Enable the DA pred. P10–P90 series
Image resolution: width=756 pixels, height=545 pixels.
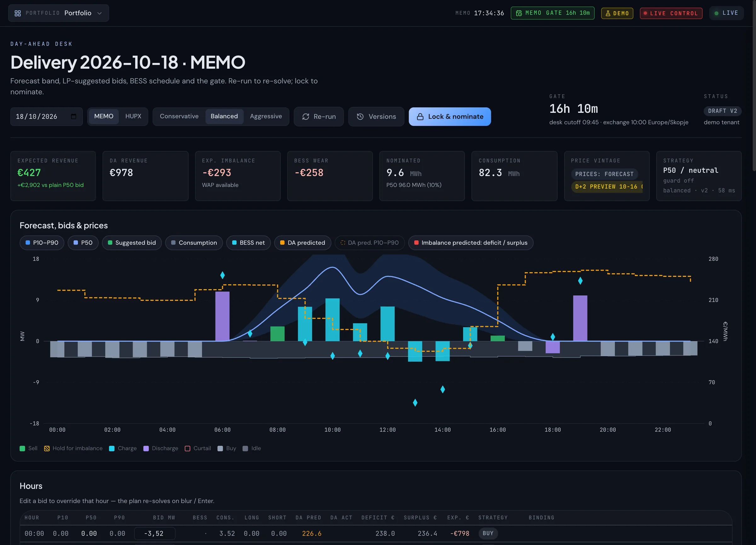point(370,243)
